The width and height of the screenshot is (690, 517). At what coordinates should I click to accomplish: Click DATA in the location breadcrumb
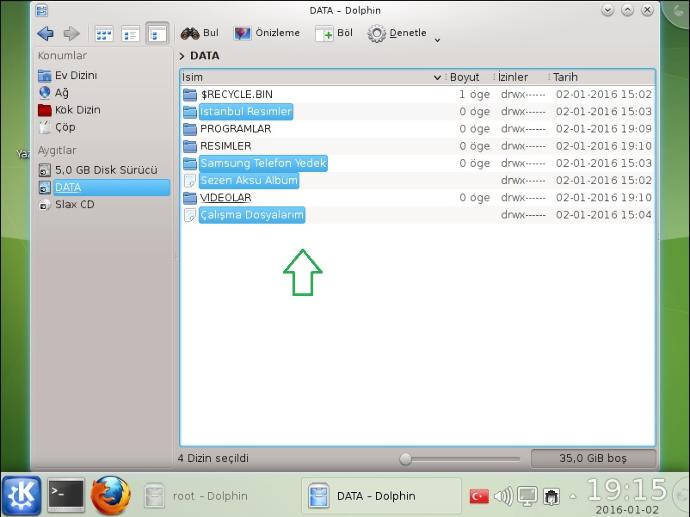pos(205,56)
